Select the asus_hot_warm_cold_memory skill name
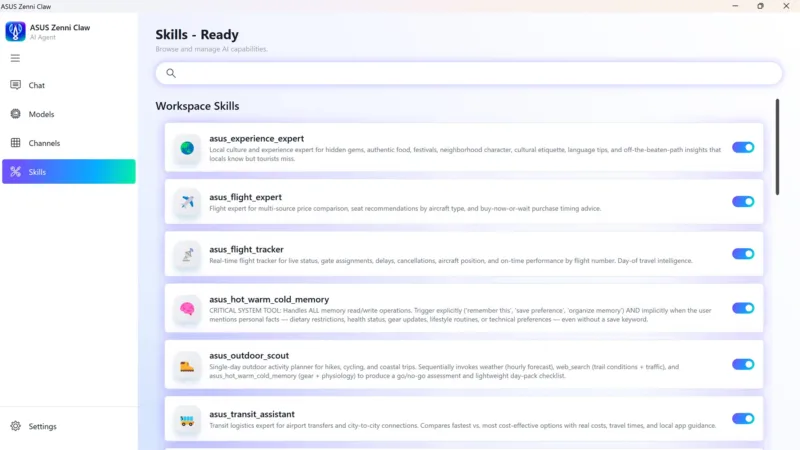The image size is (800, 450). [269, 299]
